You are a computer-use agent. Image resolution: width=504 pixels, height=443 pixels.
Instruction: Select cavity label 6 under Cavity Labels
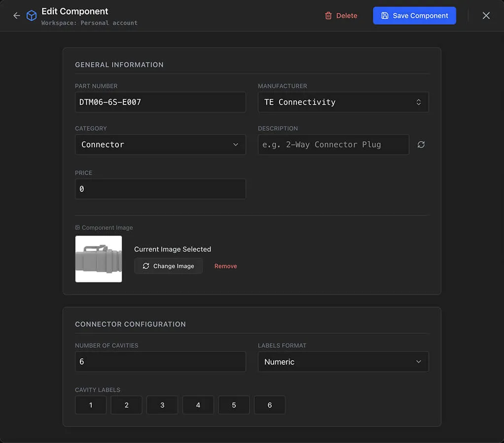point(269,405)
